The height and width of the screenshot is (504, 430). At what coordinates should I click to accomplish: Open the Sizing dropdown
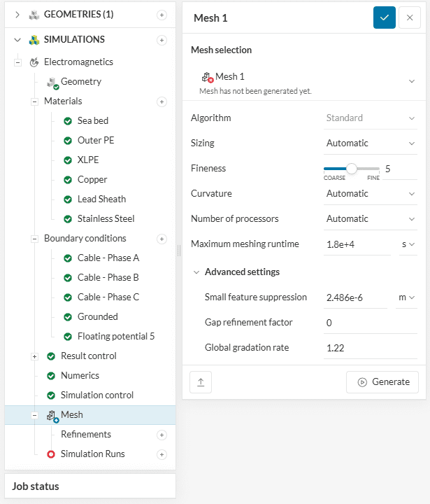pos(371,143)
